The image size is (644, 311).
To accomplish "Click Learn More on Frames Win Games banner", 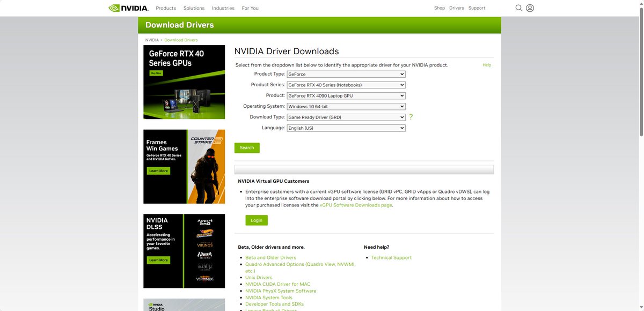I will coord(158,171).
